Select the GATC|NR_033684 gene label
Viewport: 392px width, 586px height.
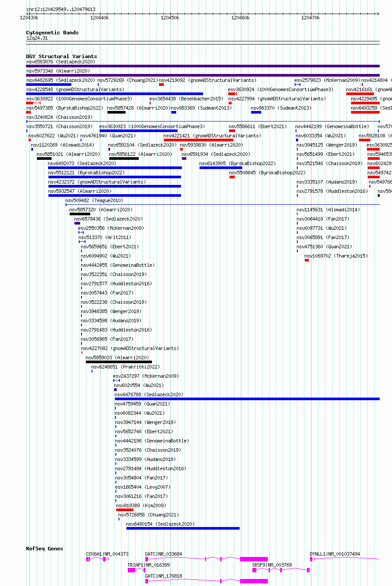pos(163,554)
